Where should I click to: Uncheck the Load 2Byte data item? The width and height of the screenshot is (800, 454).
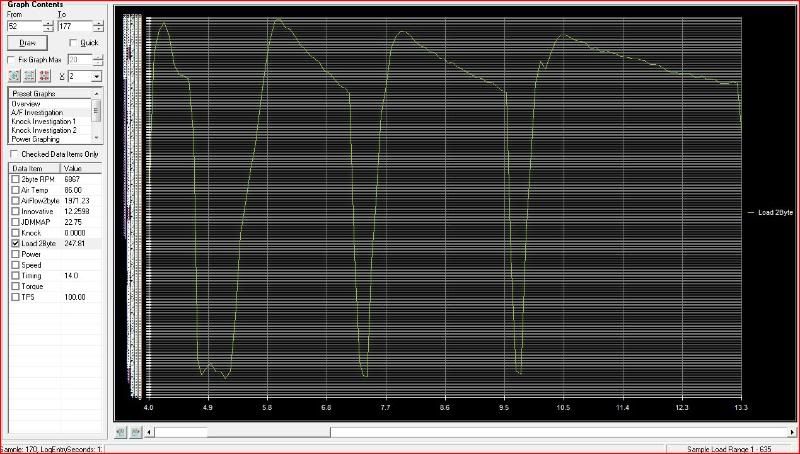[14, 243]
